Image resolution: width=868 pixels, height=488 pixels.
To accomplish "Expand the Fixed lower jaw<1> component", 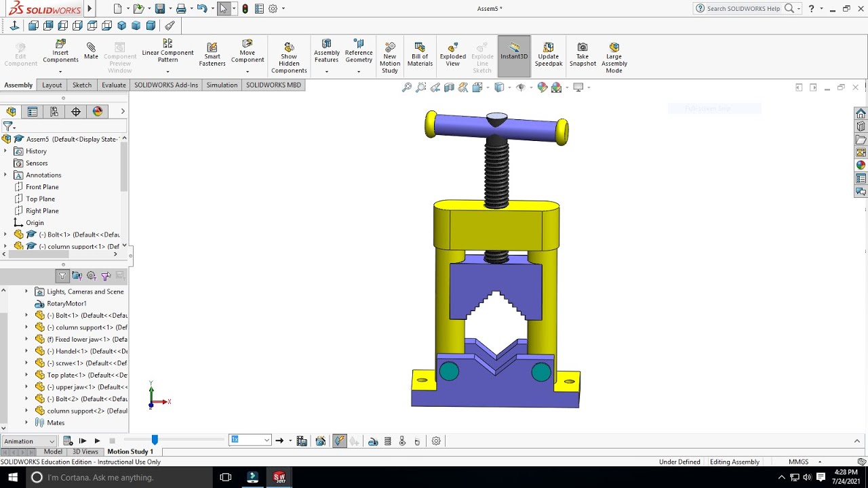I will (x=26, y=339).
